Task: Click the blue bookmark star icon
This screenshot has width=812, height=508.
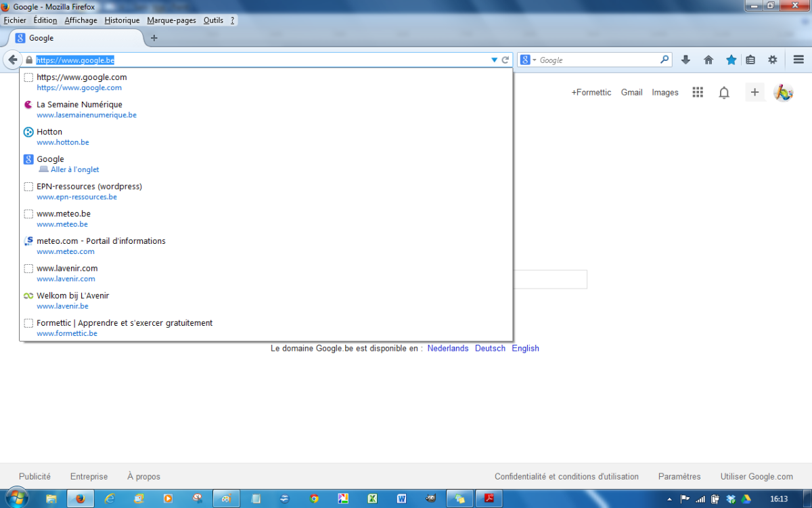Action: (x=731, y=60)
